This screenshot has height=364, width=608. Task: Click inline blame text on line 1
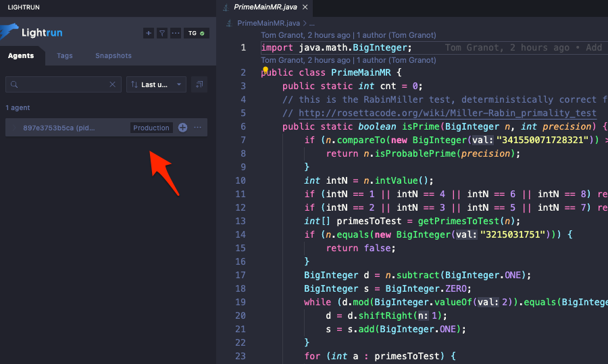tap(524, 48)
